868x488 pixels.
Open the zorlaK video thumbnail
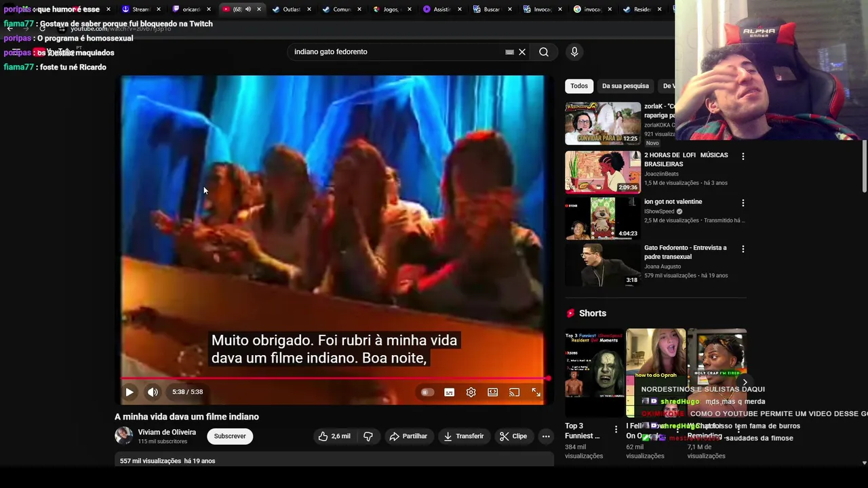[603, 123]
